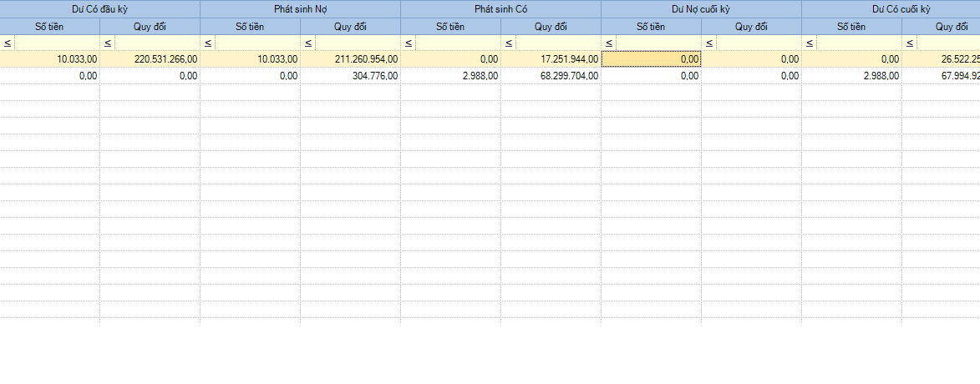Sort by Quy đổi under Dư Có đầu kỳ
The height and width of the screenshot is (384, 980).
pos(150,26)
